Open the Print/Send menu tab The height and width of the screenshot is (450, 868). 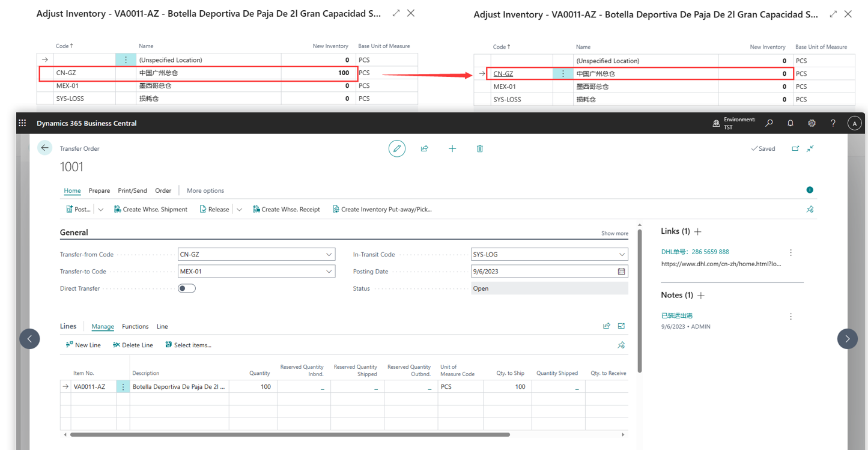point(132,190)
